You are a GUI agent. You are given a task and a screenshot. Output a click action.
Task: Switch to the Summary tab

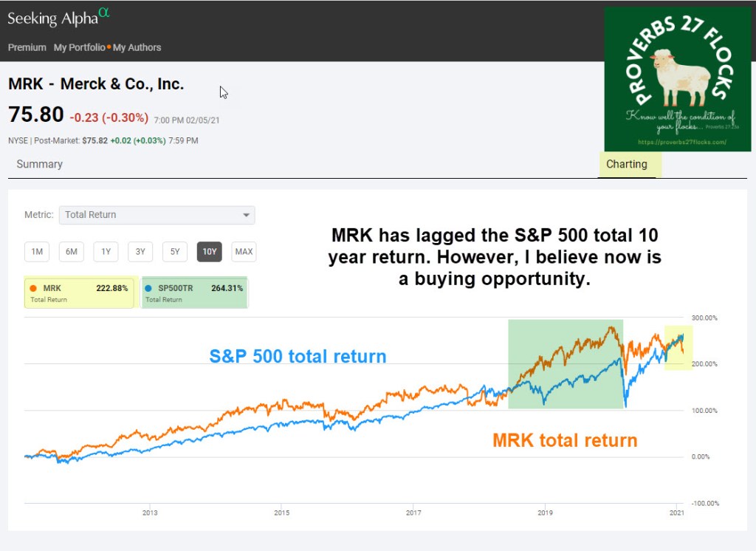[x=40, y=164]
